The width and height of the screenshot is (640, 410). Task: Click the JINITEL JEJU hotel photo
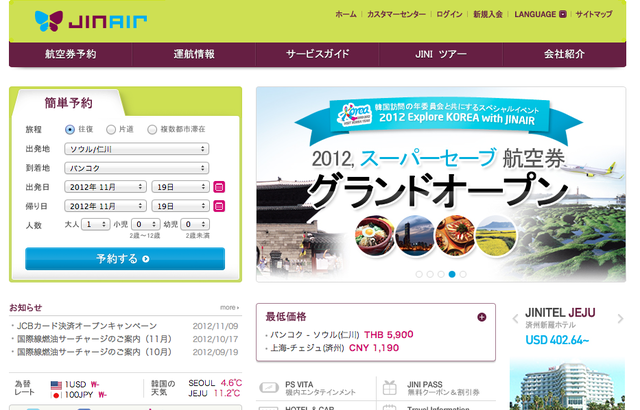(x=567, y=384)
